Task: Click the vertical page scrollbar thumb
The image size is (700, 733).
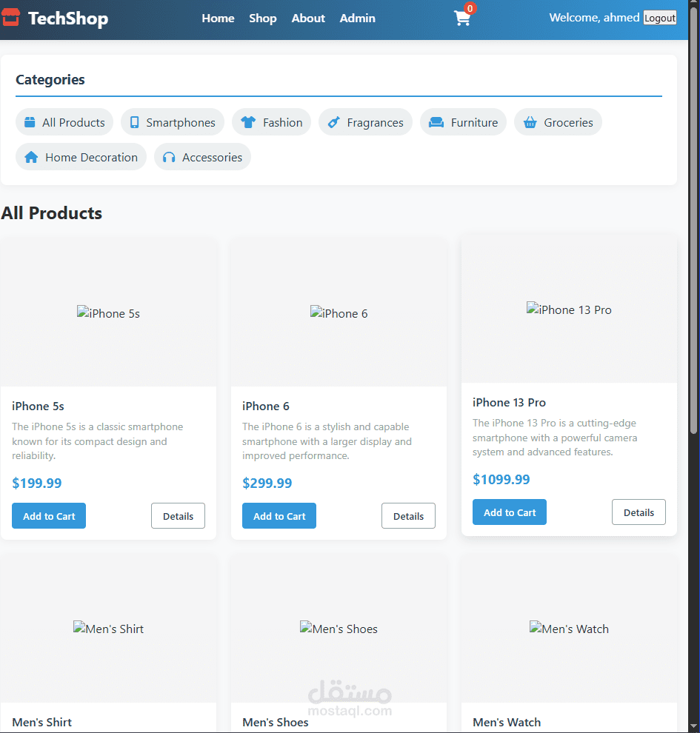Action: pos(694,220)
